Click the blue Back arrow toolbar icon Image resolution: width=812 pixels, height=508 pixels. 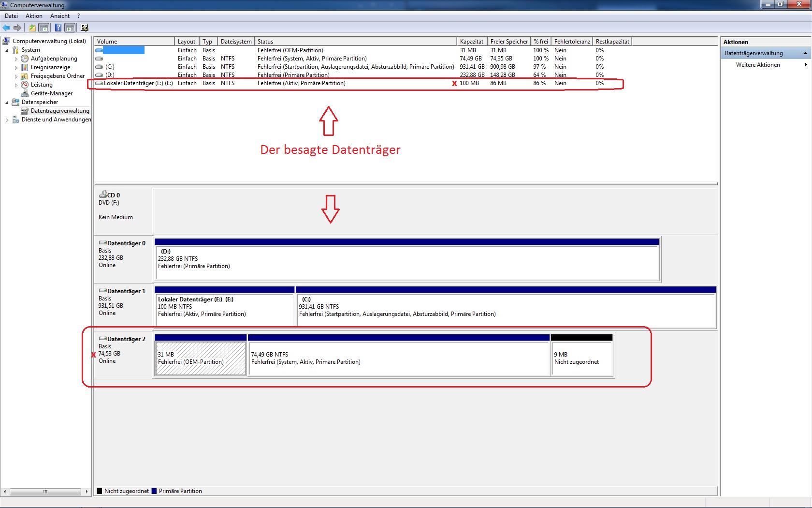[6, 28]
